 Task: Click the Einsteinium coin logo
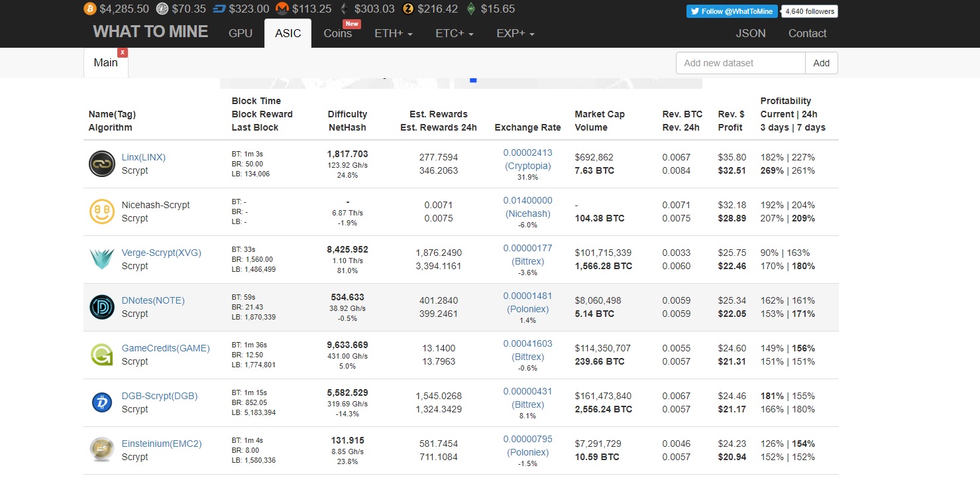click(x=102, y=450)
